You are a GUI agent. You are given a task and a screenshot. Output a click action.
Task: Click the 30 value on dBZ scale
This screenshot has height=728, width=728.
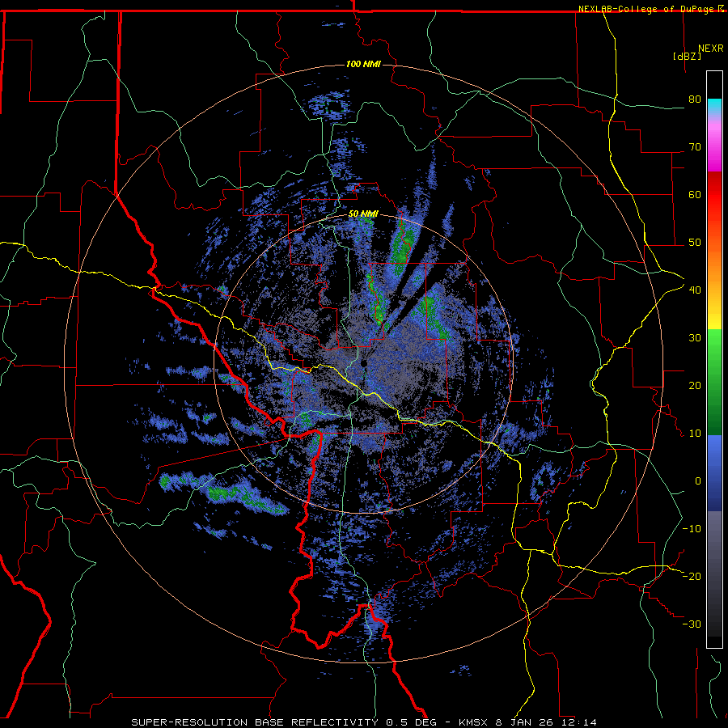tap(695, 337)
